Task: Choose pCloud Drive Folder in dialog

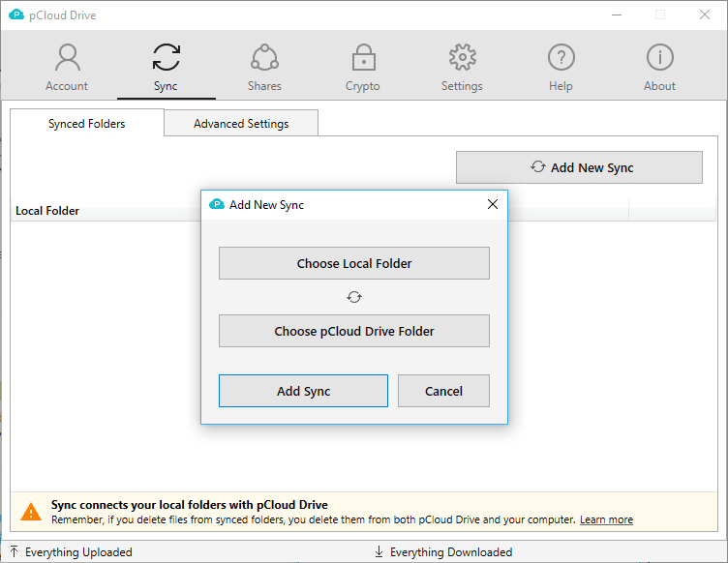Action: pyautogui.click(x=354, y=331)
